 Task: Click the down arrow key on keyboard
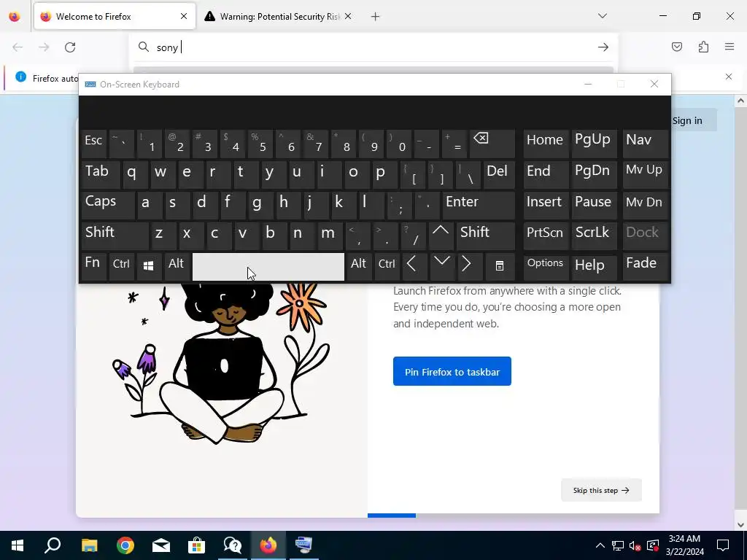(x=442, y=265)
